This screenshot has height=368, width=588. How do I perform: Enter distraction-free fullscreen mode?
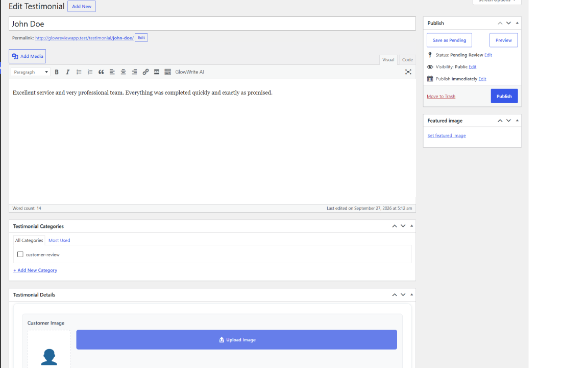pos(408,72)
